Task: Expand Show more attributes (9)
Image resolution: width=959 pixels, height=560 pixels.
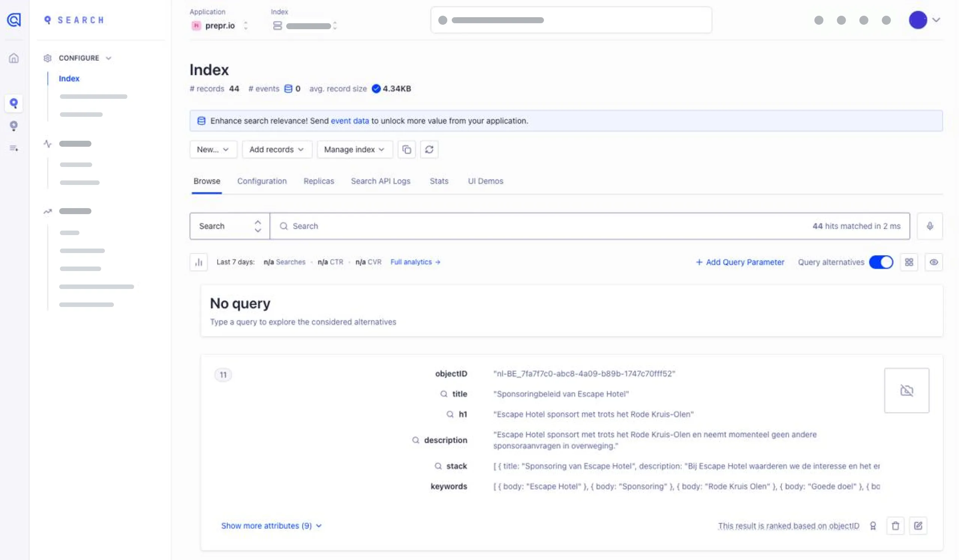Action: (271, 526)
